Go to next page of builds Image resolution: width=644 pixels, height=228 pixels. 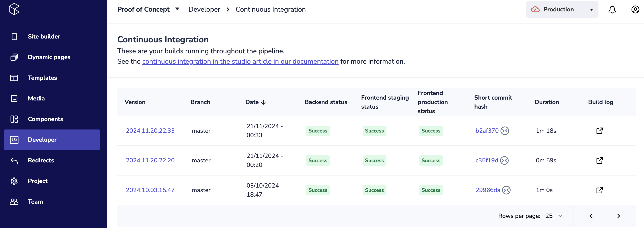[x=618, y=216]
